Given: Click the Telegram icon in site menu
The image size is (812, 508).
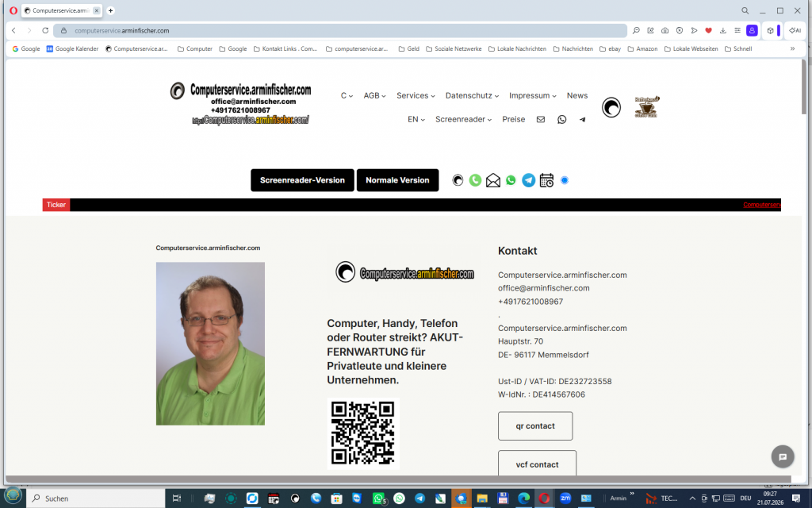Looking at the screenshot, I should 583,119.
